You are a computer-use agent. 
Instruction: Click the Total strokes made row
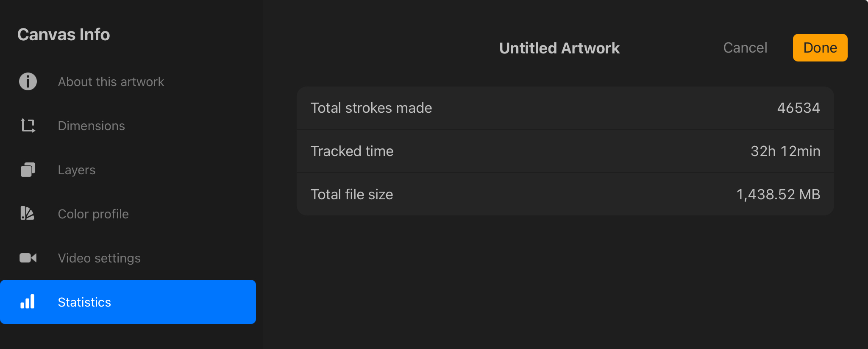[x=565, y=108]
